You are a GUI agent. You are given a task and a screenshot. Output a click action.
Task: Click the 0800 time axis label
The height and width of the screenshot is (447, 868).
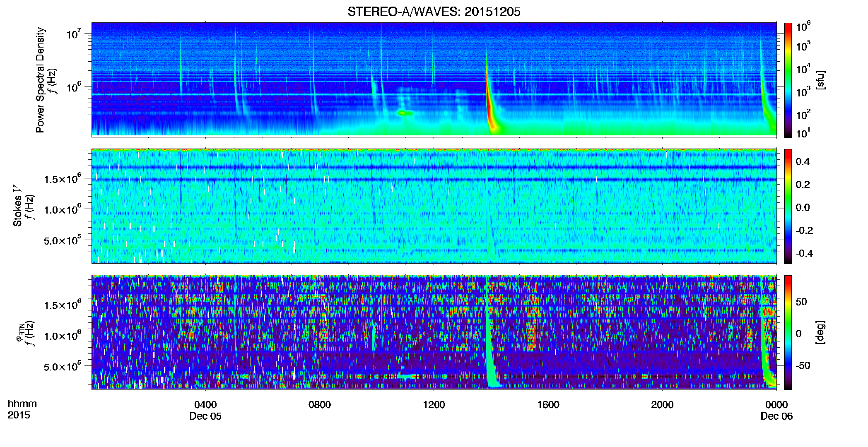click(x=320, y=404)
